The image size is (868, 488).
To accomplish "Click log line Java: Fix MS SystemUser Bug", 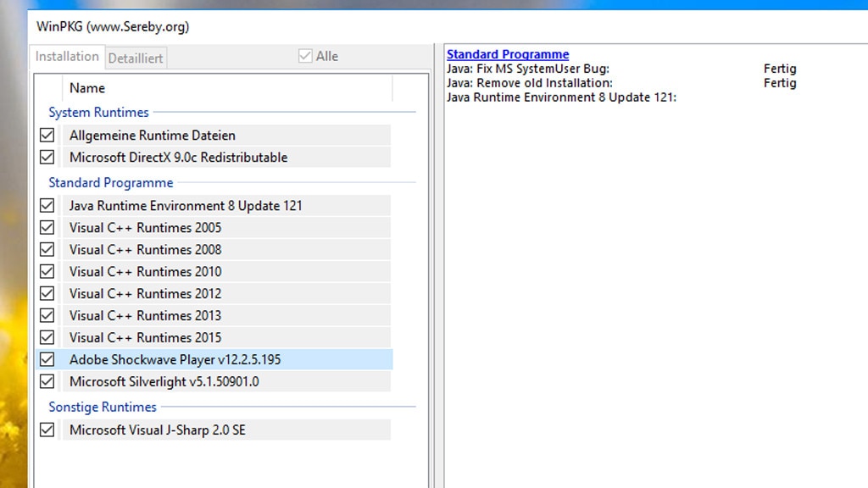I will (x=528, y=69).
